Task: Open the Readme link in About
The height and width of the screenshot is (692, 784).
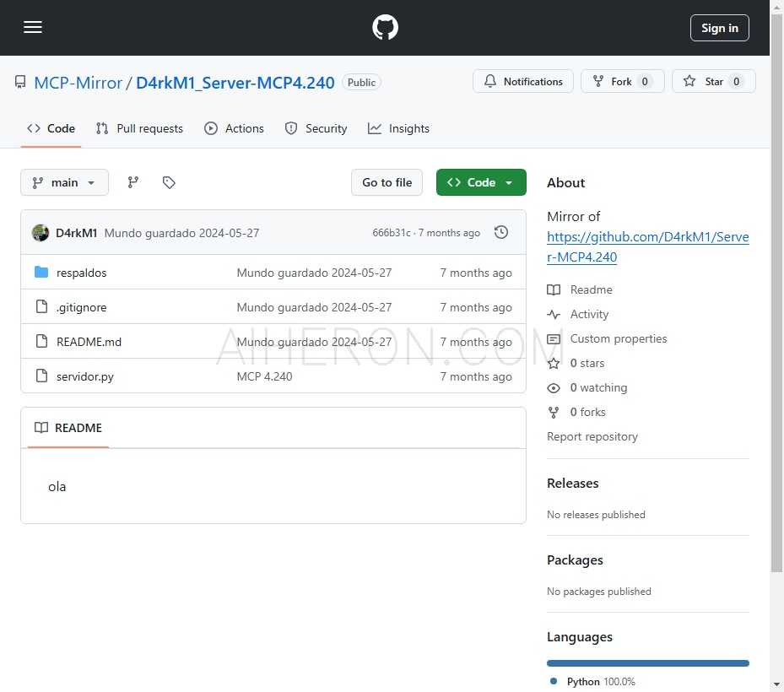Action: [x=591, y=289]
